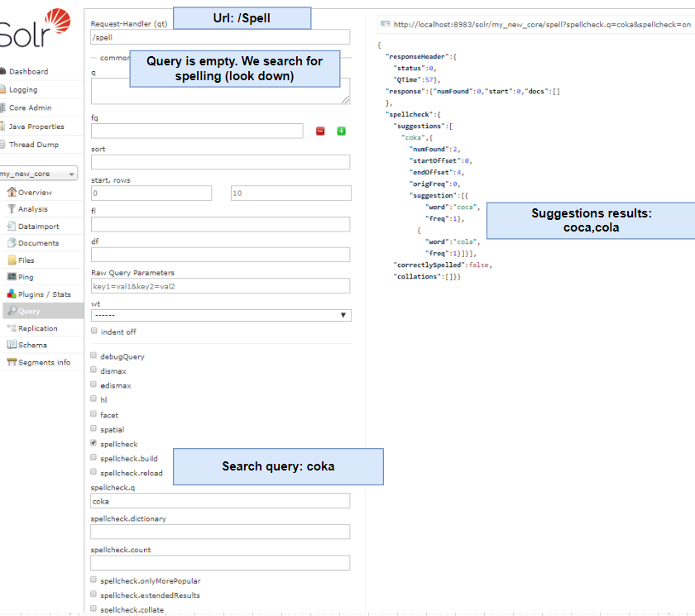This screenshot has width=695, height=616.
Task: Enable the spellcheck.build checkbox
Action: tap(93, 457)
